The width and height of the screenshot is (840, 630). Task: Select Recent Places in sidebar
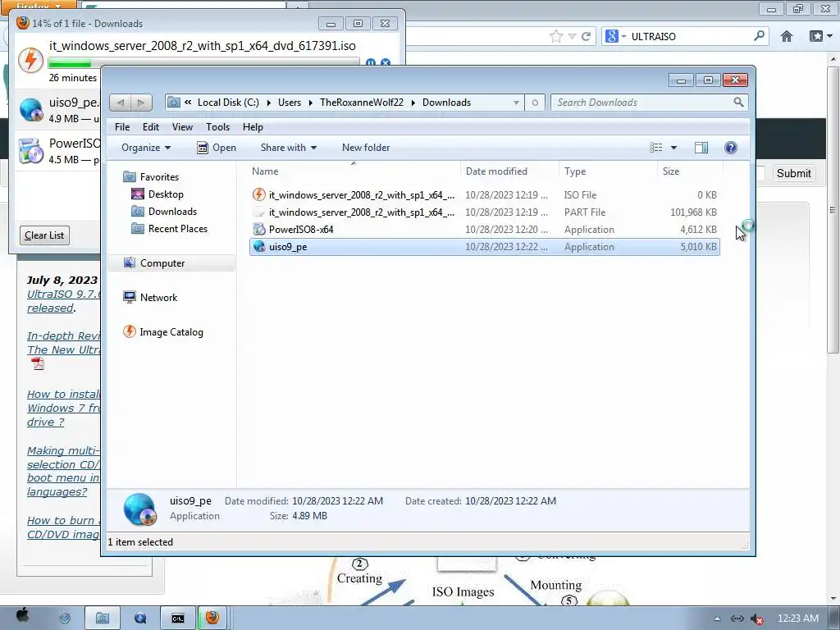[177, 228]
